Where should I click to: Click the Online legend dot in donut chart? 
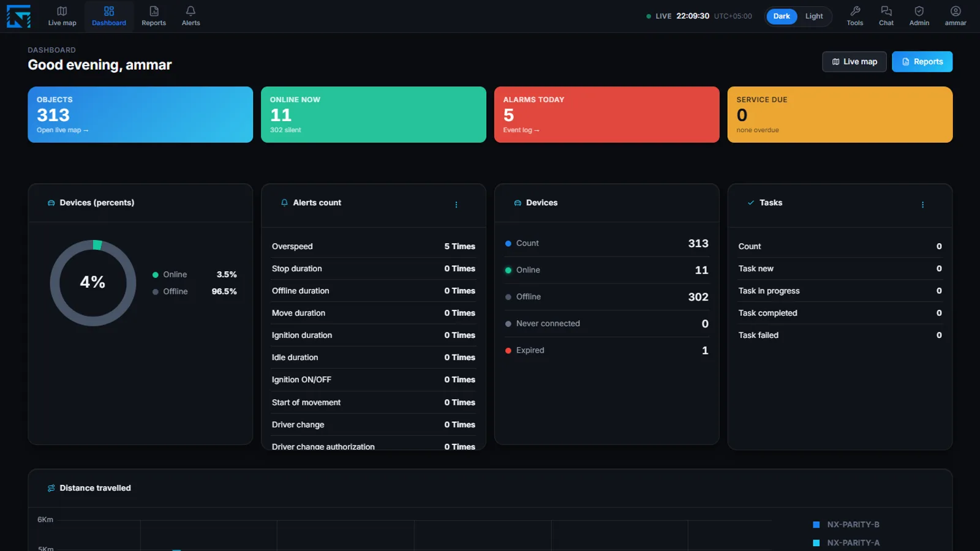(156, 275)
